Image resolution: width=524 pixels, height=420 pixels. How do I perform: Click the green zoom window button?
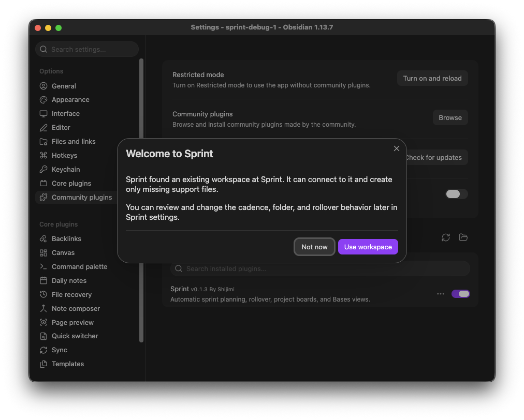coord(59,28)
